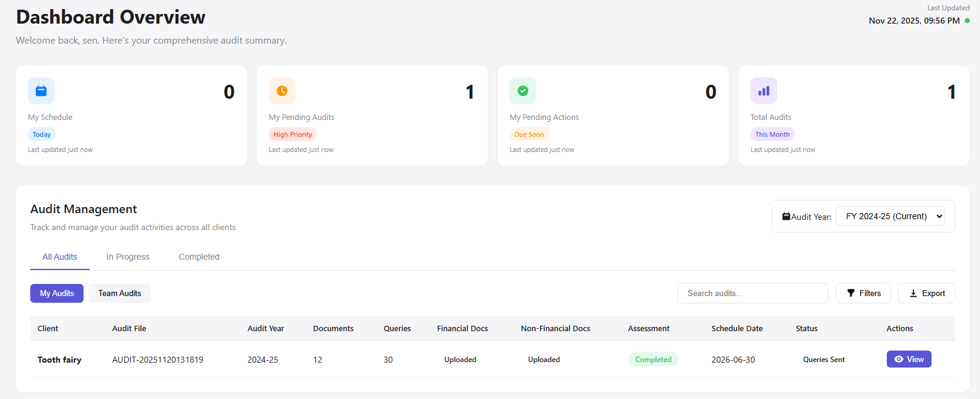Click the eye icon on the View button
980x399 pixels.
coord(899,359)
